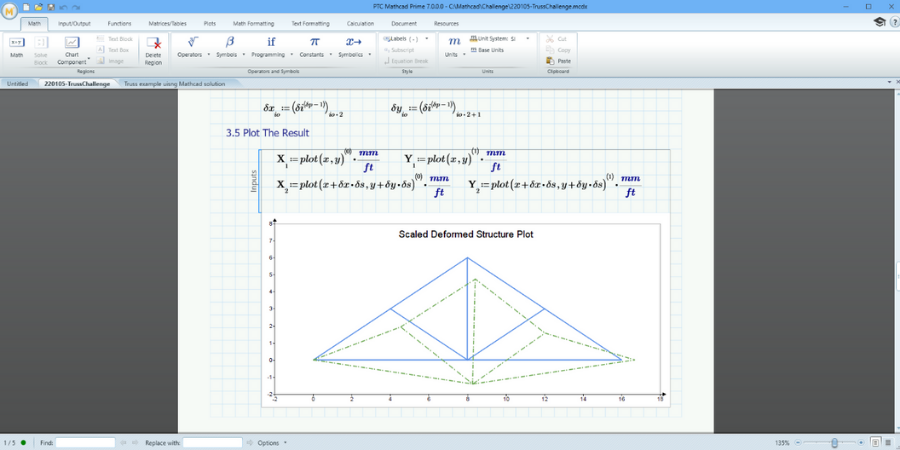This screenshot has height=450, width=900.
Task: Toggle the page view button in status bar
Action: 875,442
